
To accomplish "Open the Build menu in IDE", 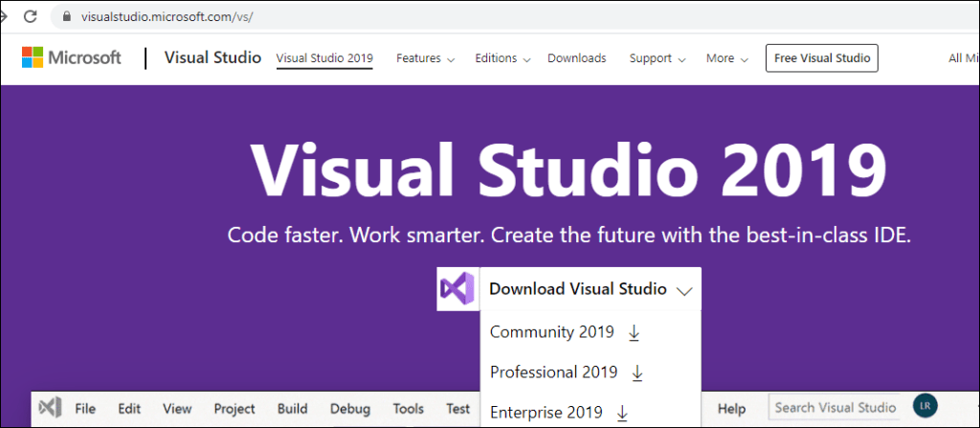I will tap(292, 409).
